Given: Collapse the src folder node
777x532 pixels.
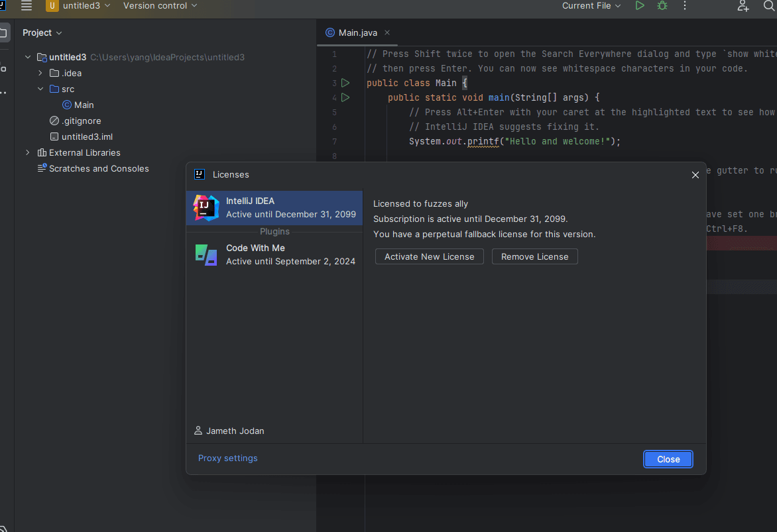Looking at the screenshot, I should [40, 89].
